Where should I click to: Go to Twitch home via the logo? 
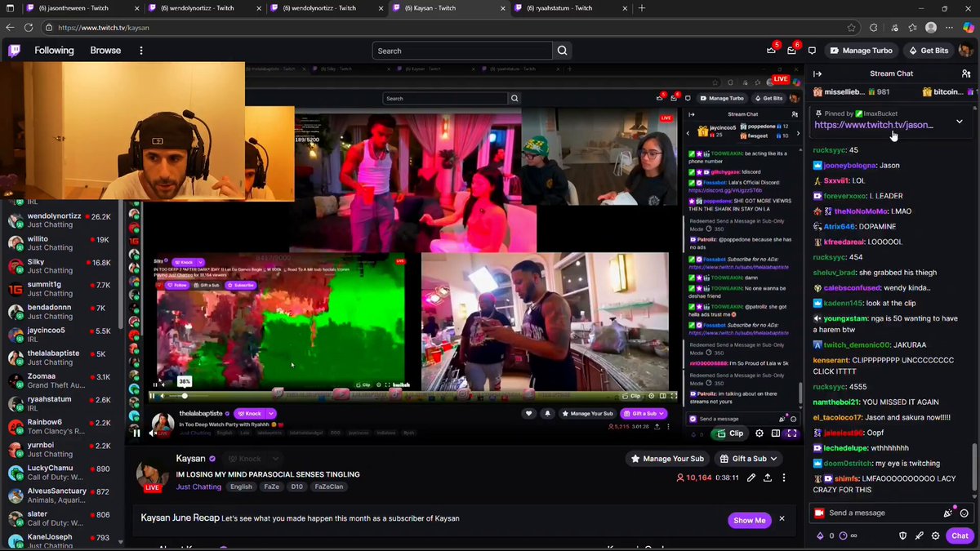(x=15, y=51)
